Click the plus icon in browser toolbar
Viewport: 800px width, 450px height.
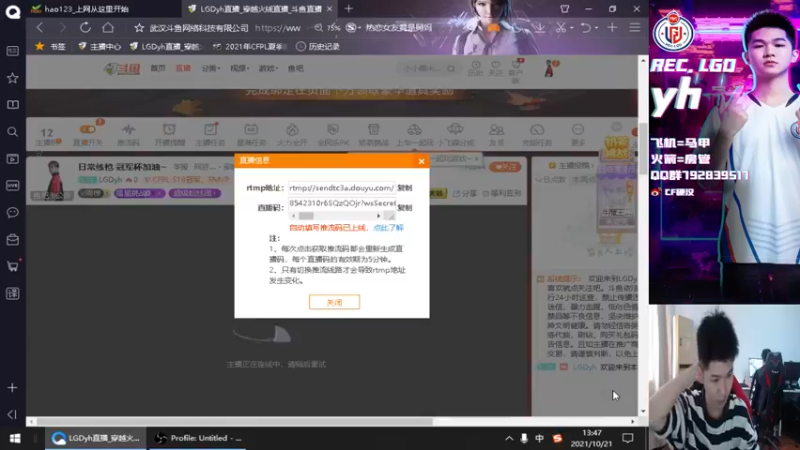[x=612, y=28]
